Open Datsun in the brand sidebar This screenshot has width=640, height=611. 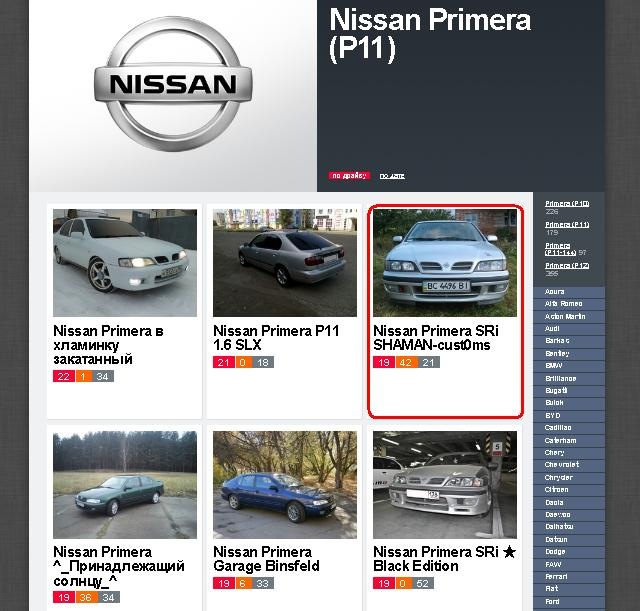coord(556,540)
